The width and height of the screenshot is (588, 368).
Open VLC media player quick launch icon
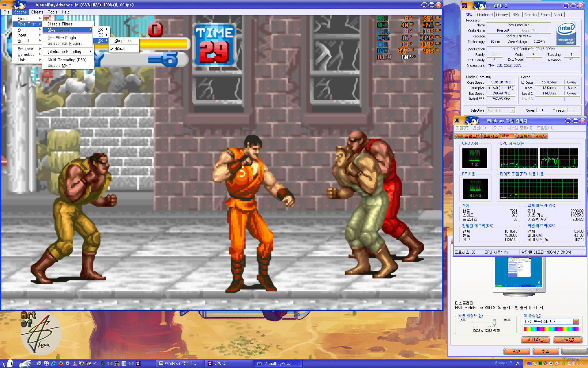(75, 364)
